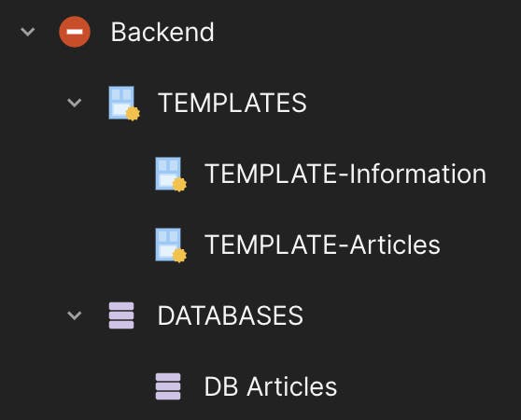Open TEMPLATE-Information entry

(345, 174)
